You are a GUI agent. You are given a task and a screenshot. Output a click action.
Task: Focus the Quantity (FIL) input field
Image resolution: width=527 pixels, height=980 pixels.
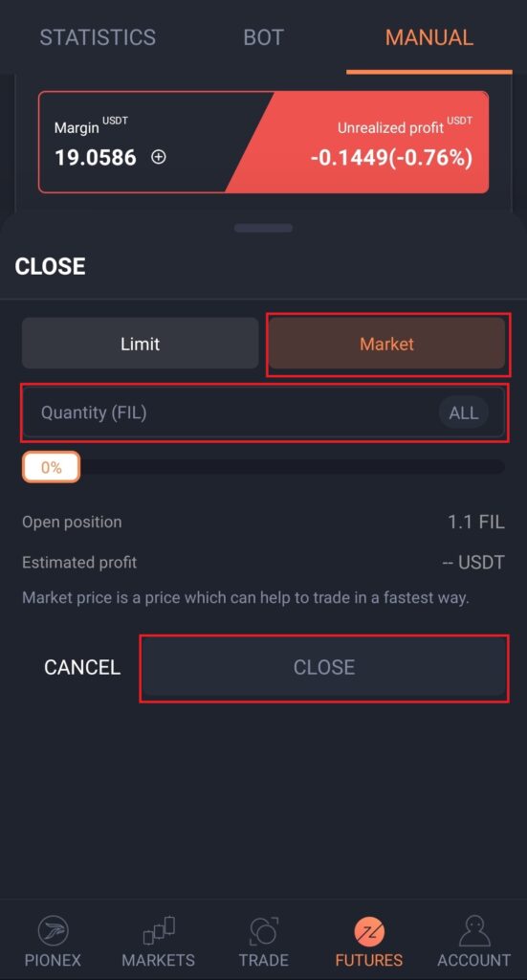point(263,412)
